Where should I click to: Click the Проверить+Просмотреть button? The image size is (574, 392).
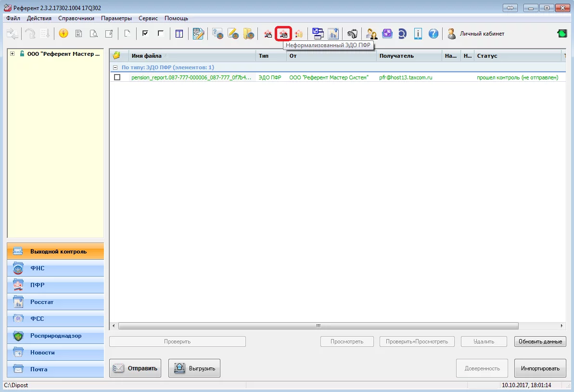(x=417, y=341)
